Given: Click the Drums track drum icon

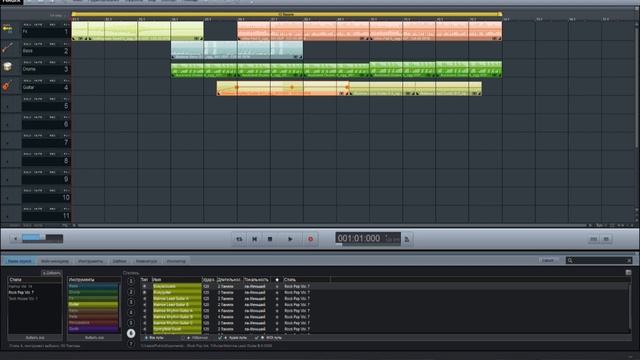Looking at the screenshot, I should click(x=7, y=67).
